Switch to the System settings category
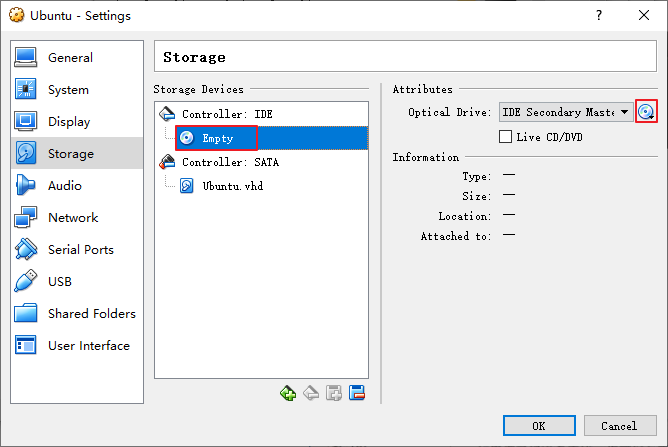Image resolution: width=668 pixels, height=447 pixels. [68, 90]
